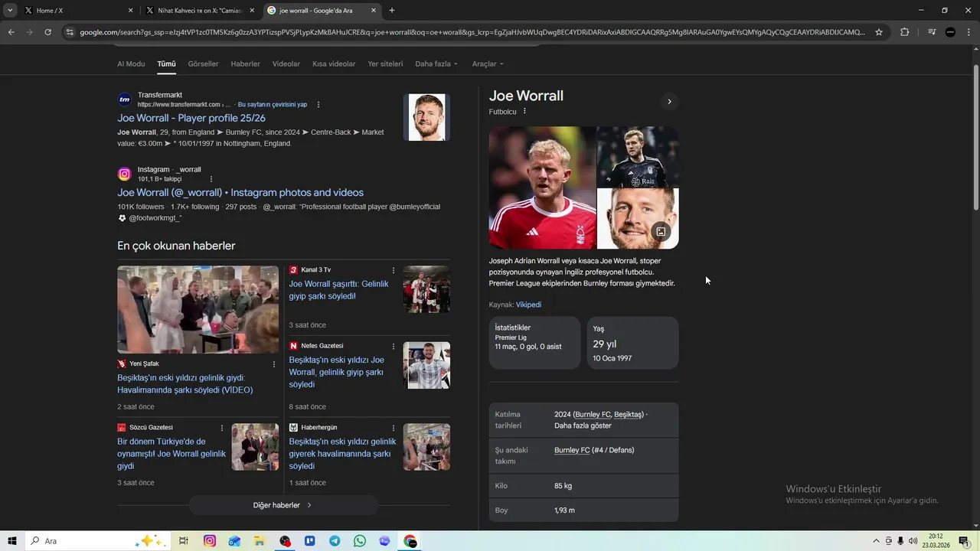Screen dimensions: 980x551
Task: Open Nefes Gazetesi Joe Worrall headline
Action: [x=337, y=372]
